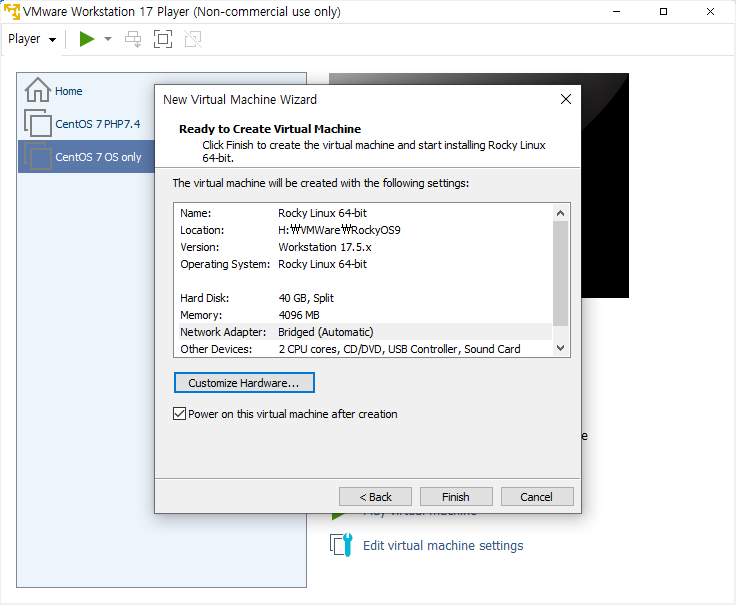The image size is (736, 605).
Task: Click Operating System Rocky Linux row
Action: [x=365, y=264]
